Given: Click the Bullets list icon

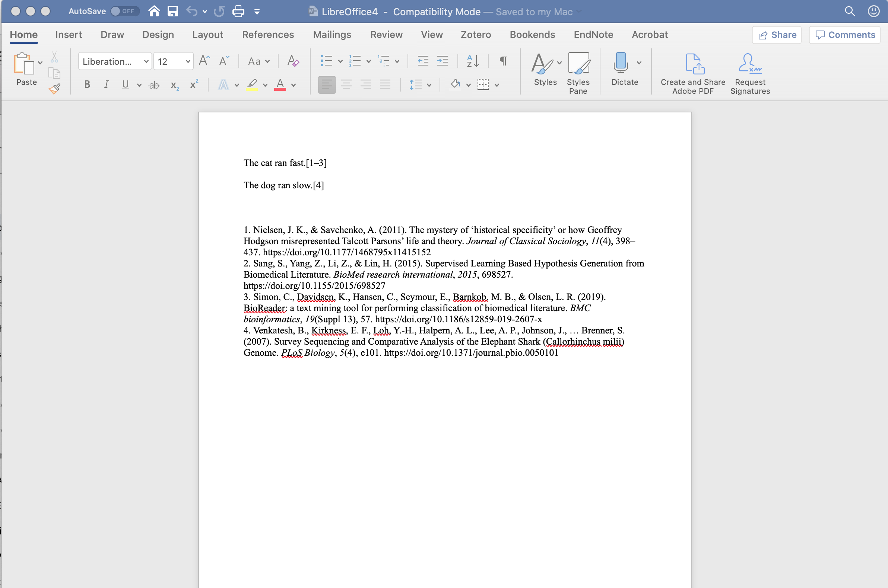Looking at the screenshot, I should click(x=326, y=60).
